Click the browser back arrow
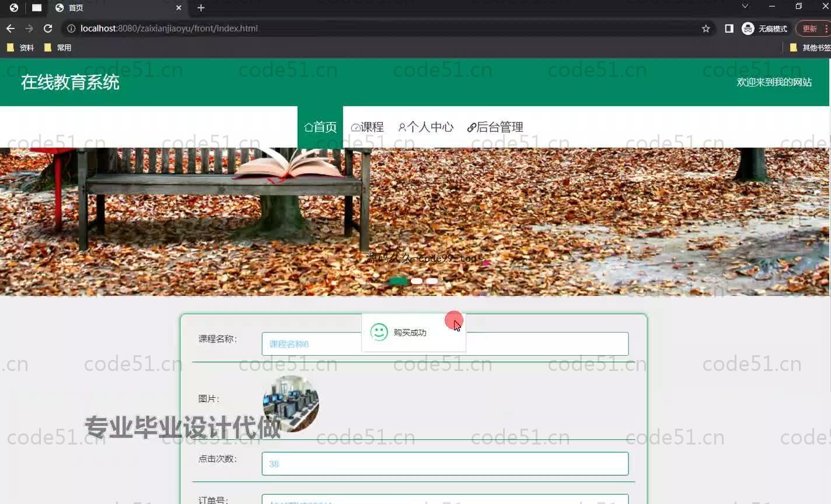Viewport: 831px width, 504px height. point(11,29)
